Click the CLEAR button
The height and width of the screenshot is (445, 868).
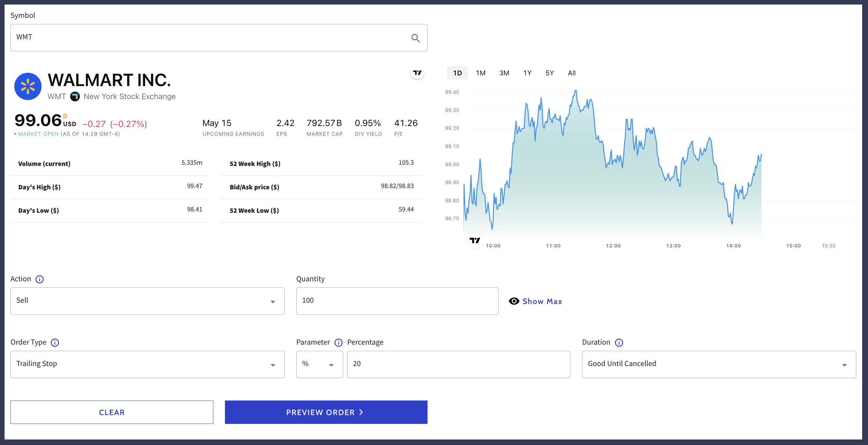tap(112, 412)
